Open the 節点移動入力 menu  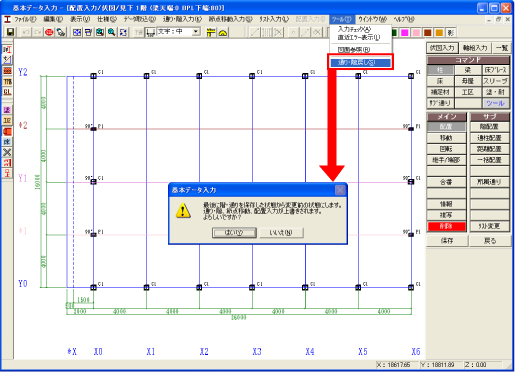coord(231,19)
